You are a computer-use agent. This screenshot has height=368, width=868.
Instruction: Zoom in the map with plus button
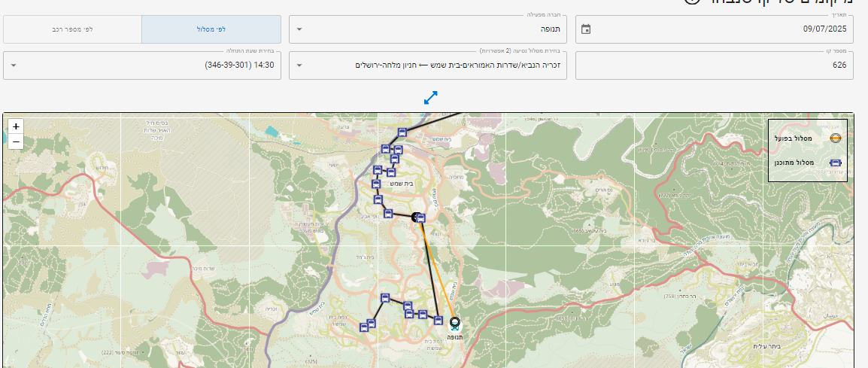[x=16, y=126]
